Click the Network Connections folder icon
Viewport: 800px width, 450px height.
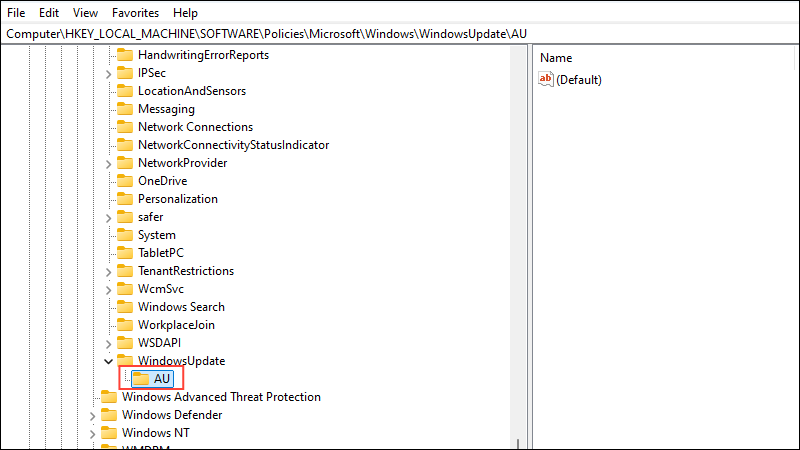click(x=125, y=127)
